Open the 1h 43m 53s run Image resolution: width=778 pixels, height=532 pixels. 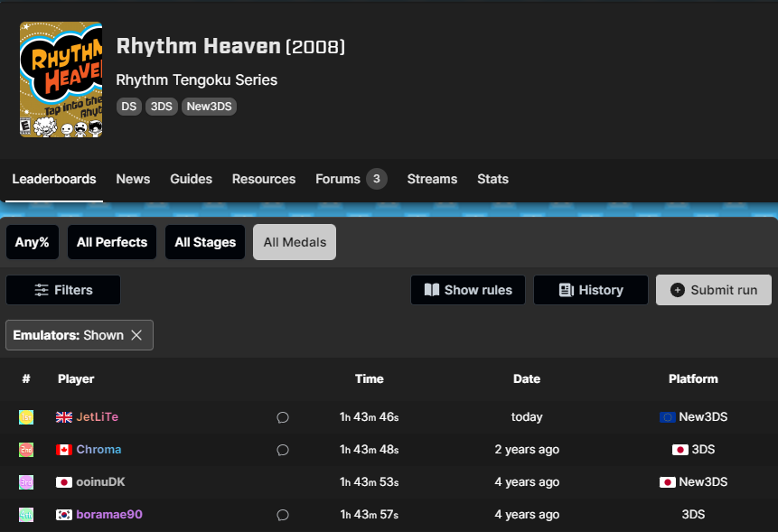370,482
